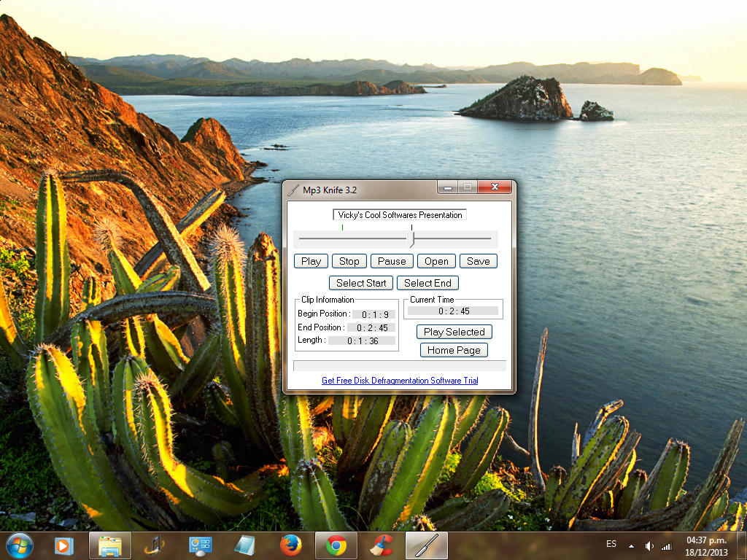This screenshot has height=560, width=747.
Task: Open an MP3 file with Open button
Action: click(436, 261)
